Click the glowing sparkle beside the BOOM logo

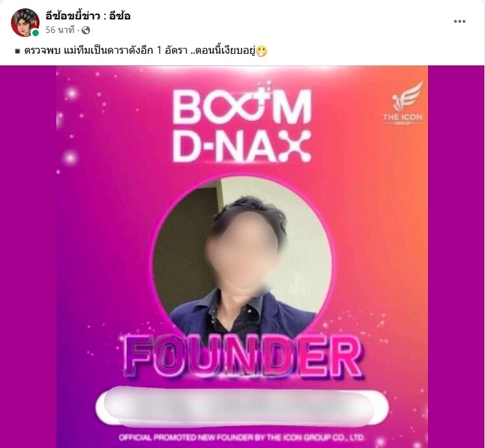point(71,93)
